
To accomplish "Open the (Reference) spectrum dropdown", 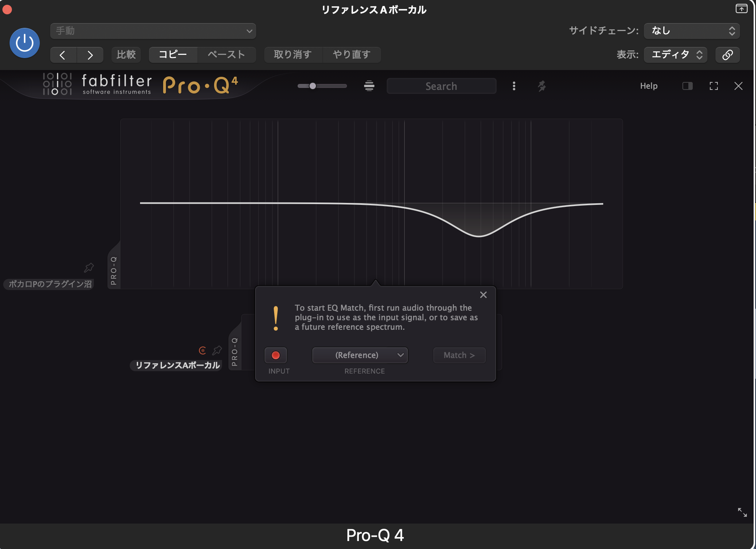I will tap(360, 355).
